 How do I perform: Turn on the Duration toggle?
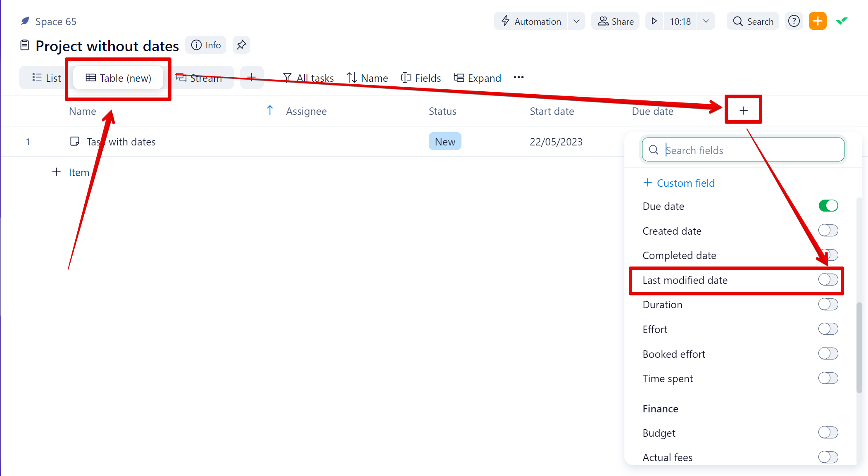828,305
